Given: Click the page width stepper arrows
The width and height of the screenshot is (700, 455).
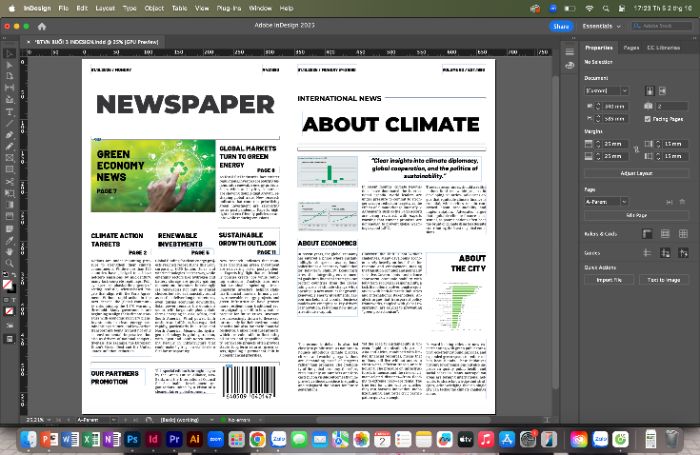Looking at the screenshot, I should point(598,107).
